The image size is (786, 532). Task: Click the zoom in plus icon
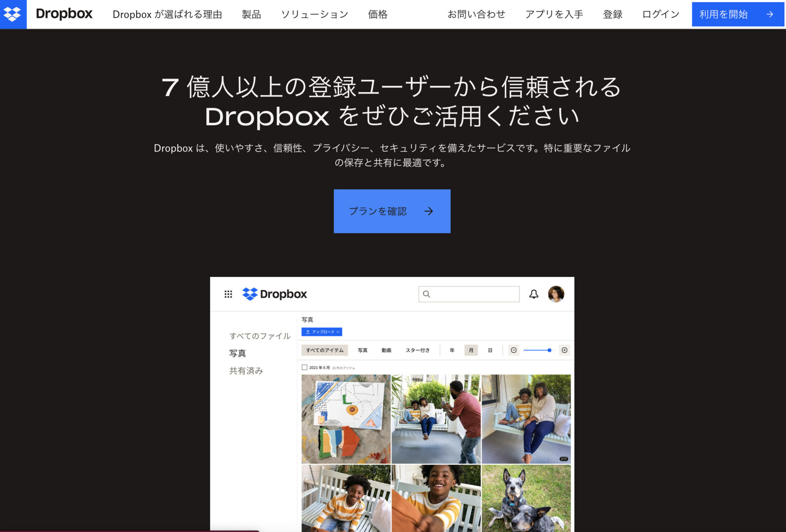(x=565, y=350)
